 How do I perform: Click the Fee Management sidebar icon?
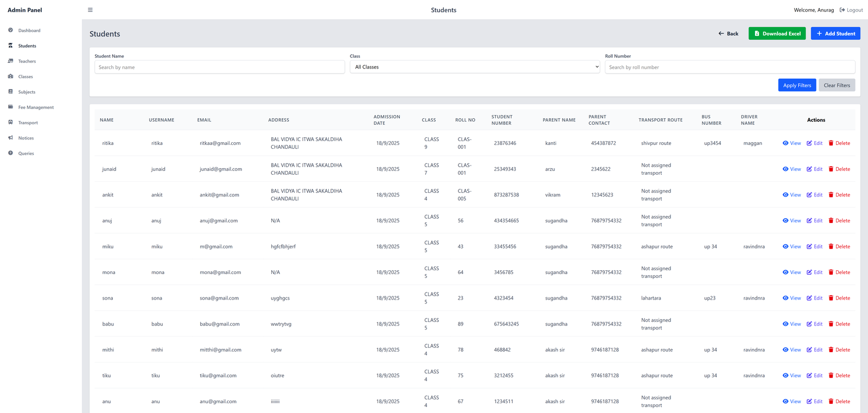10,107
